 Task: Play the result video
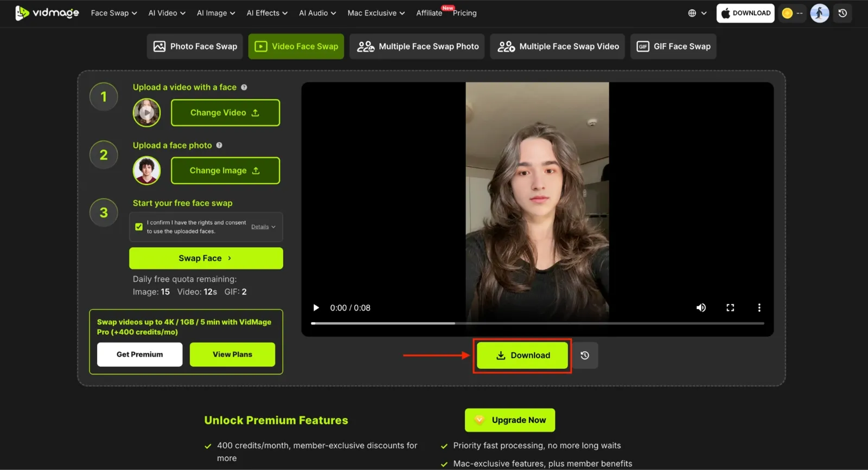[x=316, y=308]
